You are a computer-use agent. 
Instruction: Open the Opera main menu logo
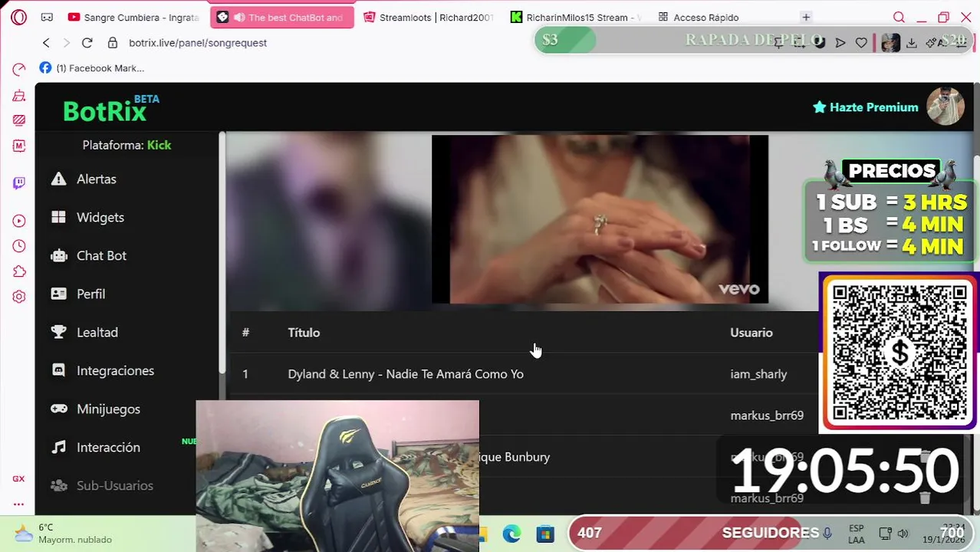[19, 17]
